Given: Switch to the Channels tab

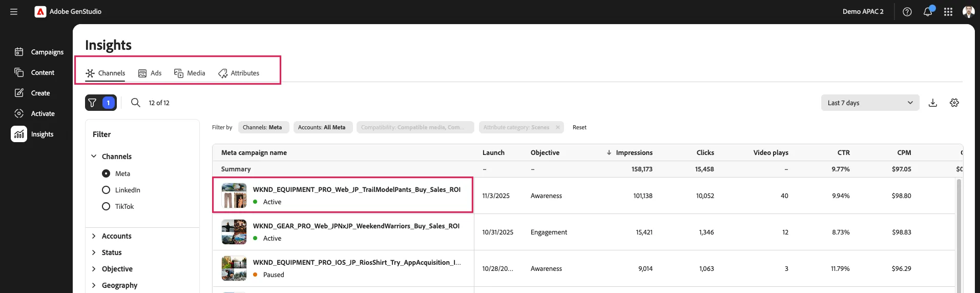Looking at the screenshot, I should (106, 73).
